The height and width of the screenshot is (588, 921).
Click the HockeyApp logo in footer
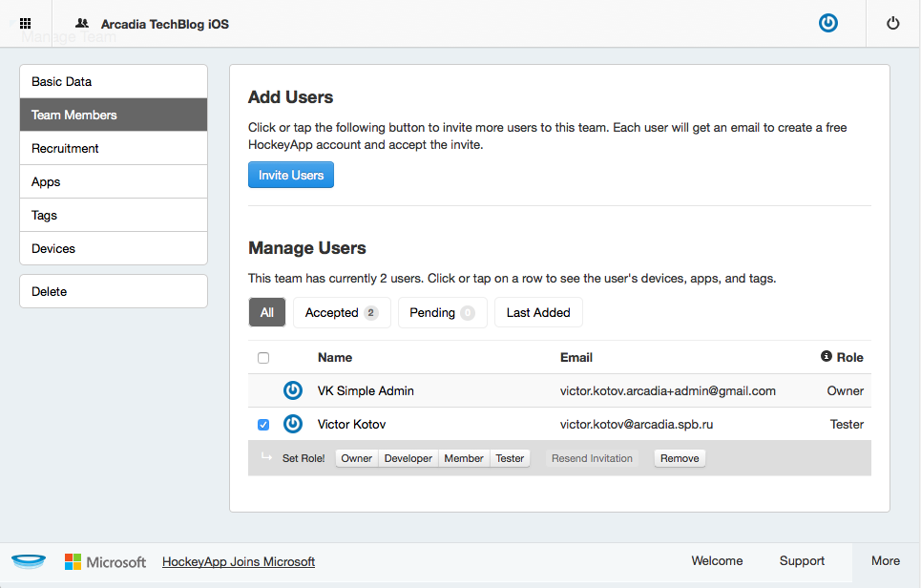[x=29, y=561]
